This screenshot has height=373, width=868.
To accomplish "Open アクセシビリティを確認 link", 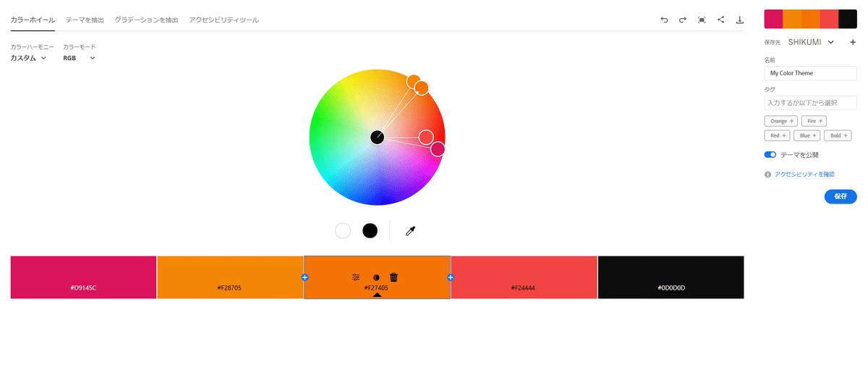I will point(804,175).
